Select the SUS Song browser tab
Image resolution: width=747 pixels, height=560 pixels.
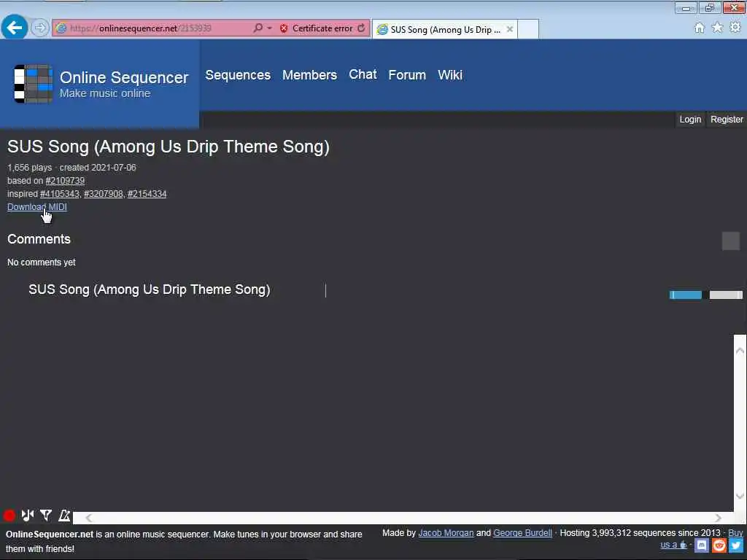point(445,29)
